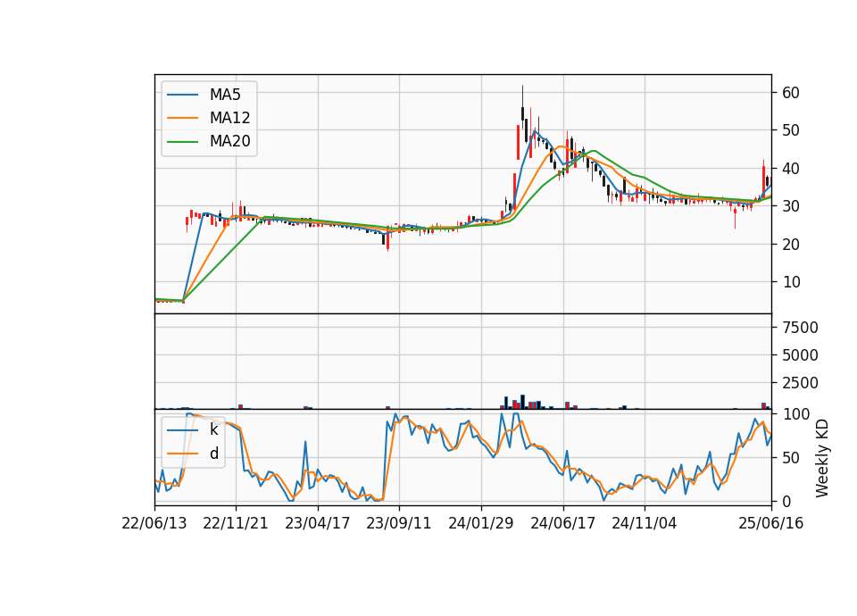Click the date label 24/06/17
The image size is (857, 616).
[x=563, y=523]
